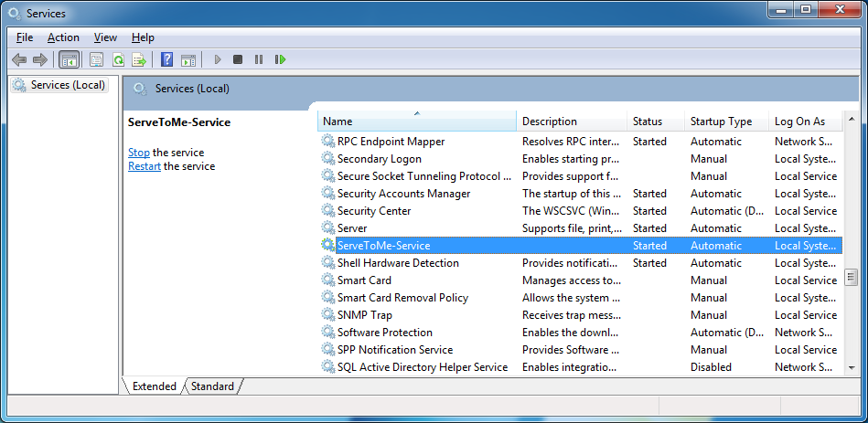
Task: Click 'Enables the downl...' description cell
Action: (x=569, y=333)
